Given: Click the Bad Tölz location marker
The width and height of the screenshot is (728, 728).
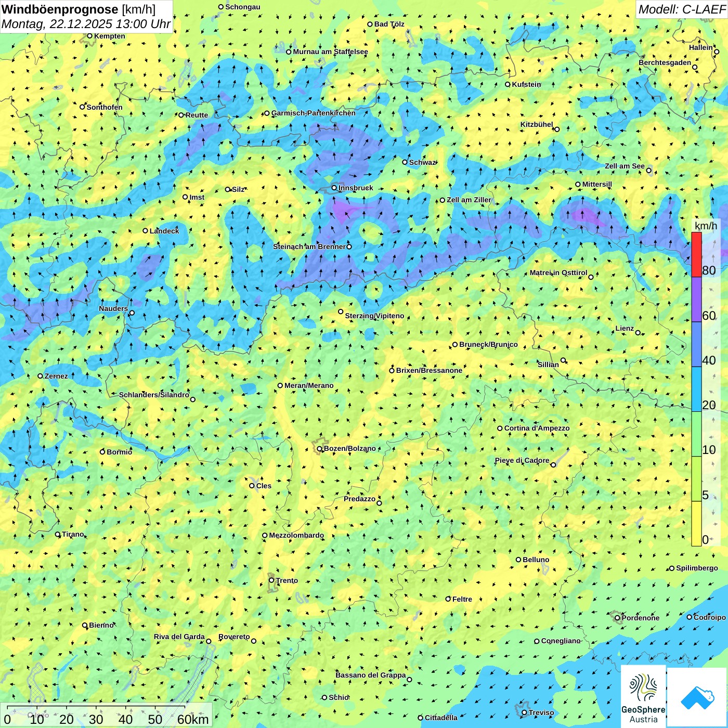Looking at the screenshot, I should tap(370, 24).
